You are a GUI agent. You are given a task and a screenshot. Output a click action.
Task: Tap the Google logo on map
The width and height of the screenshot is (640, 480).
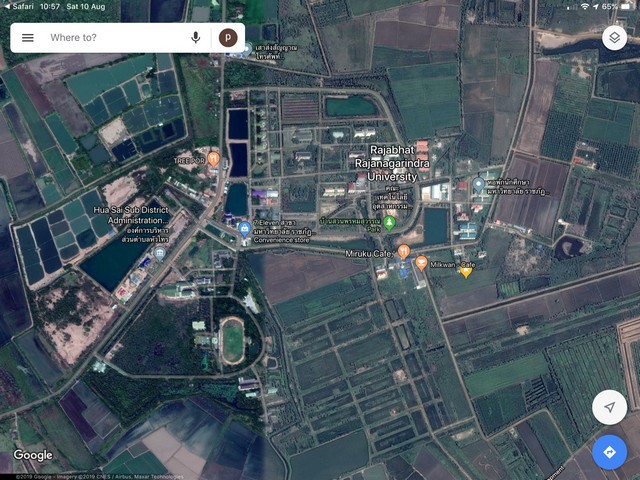point(33,455)
